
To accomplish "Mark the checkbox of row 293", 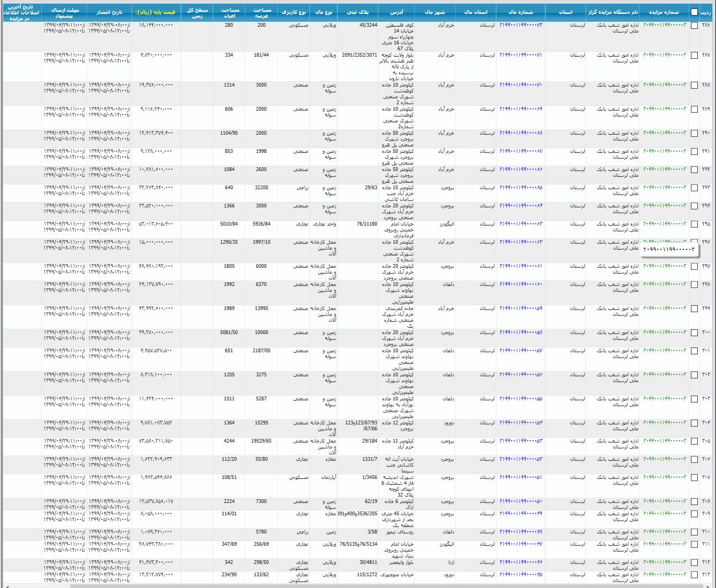I will point(694,188).
